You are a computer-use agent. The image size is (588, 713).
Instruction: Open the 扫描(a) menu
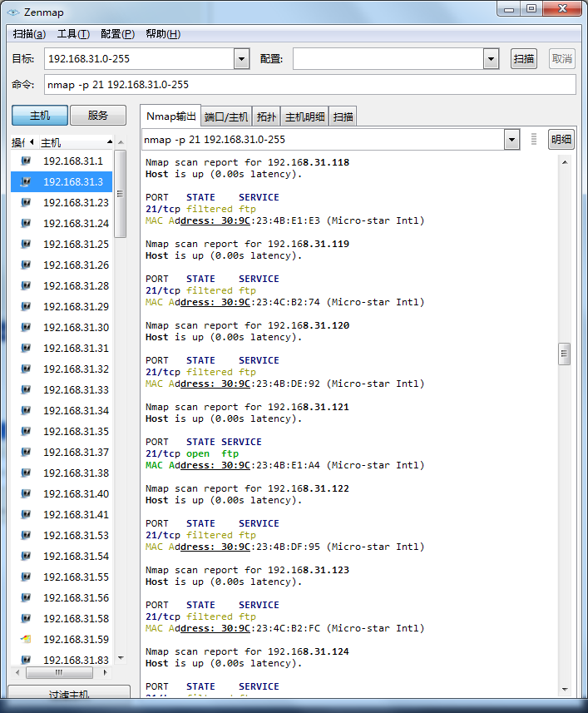click(30, 34)
